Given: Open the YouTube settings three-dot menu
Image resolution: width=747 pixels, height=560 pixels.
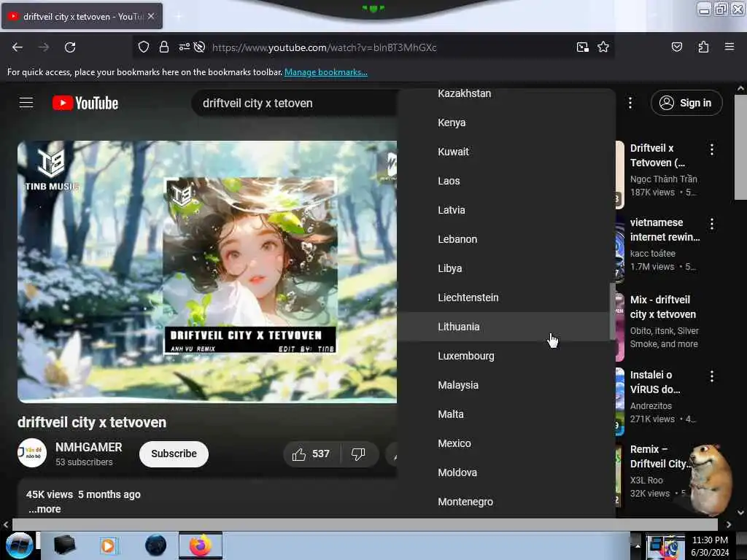Looking at the screenshot, I should pyautogui.click(x=630, y=103).
